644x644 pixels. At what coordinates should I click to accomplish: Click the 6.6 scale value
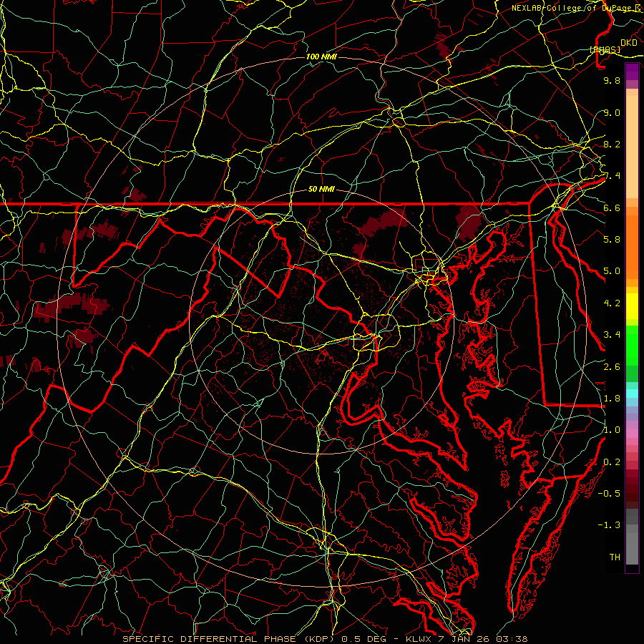612,208
